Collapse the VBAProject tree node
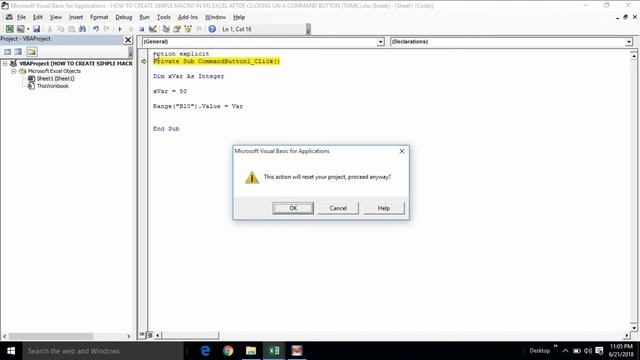Image resolution: width=640 pixels, height=360 pixels. coord(5,64)
